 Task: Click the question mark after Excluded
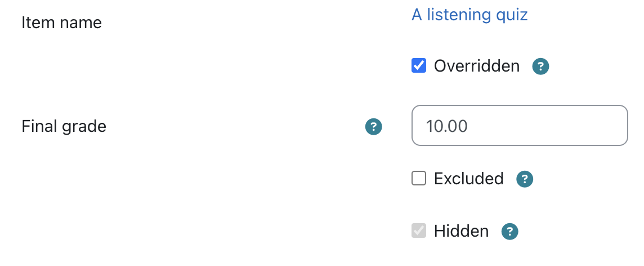pyautogui.click(x=525, y=179)
